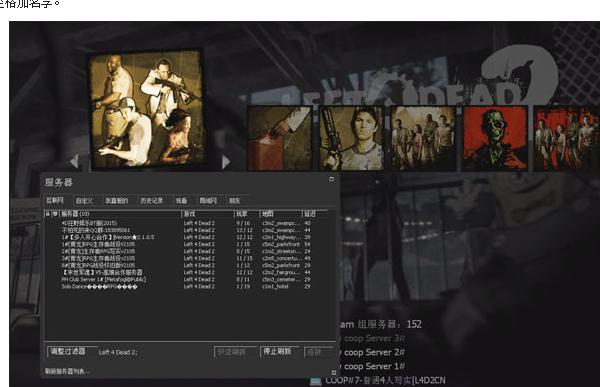Select coop Server 2# entry
The image size is (600, 387).
click(x=374, y=352)
